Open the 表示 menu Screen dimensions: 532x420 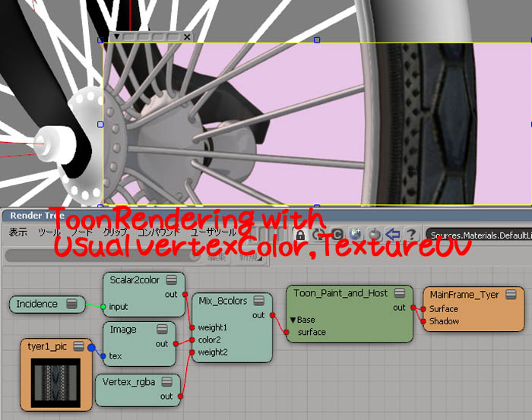click(18, 232)
